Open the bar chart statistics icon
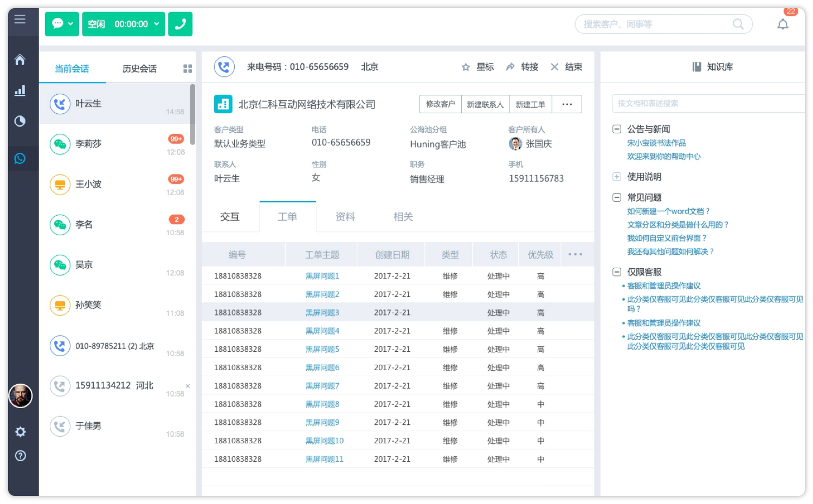 (20, 91)
